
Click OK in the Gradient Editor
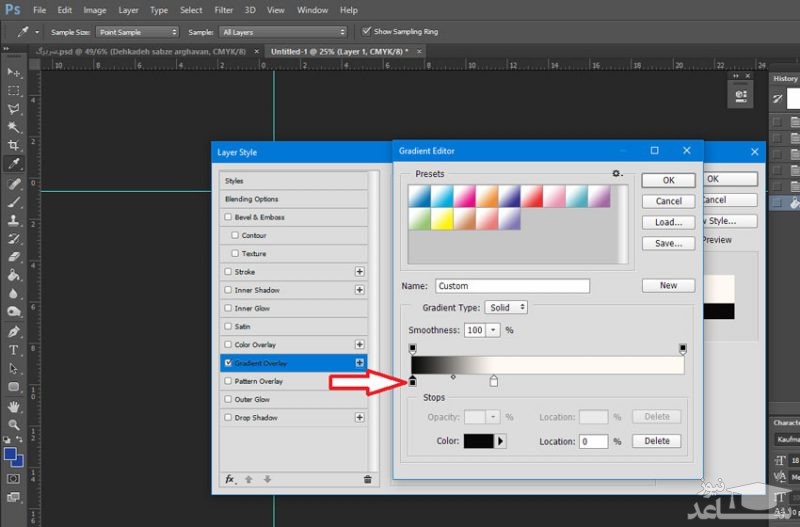(668, 181)
